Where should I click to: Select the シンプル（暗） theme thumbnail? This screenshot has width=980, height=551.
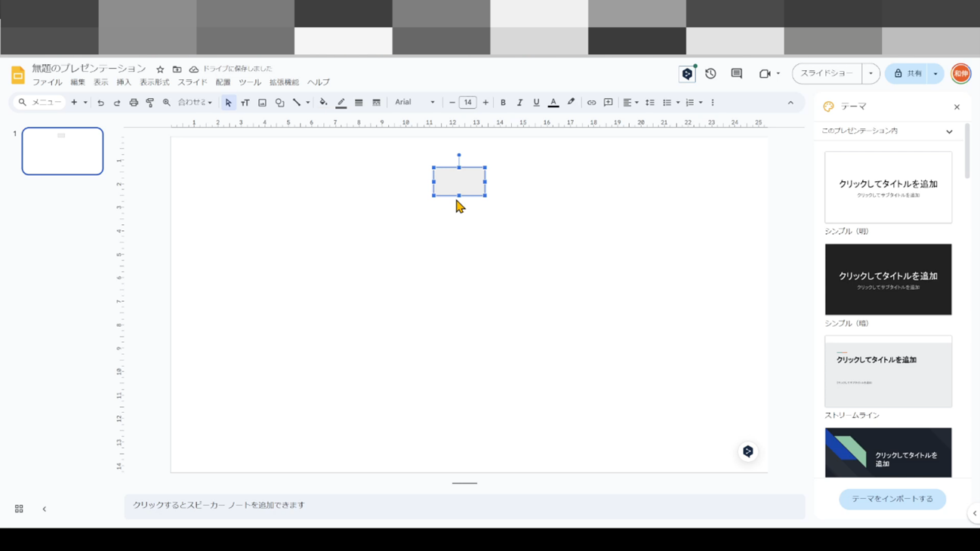click(x=888, y=279)
